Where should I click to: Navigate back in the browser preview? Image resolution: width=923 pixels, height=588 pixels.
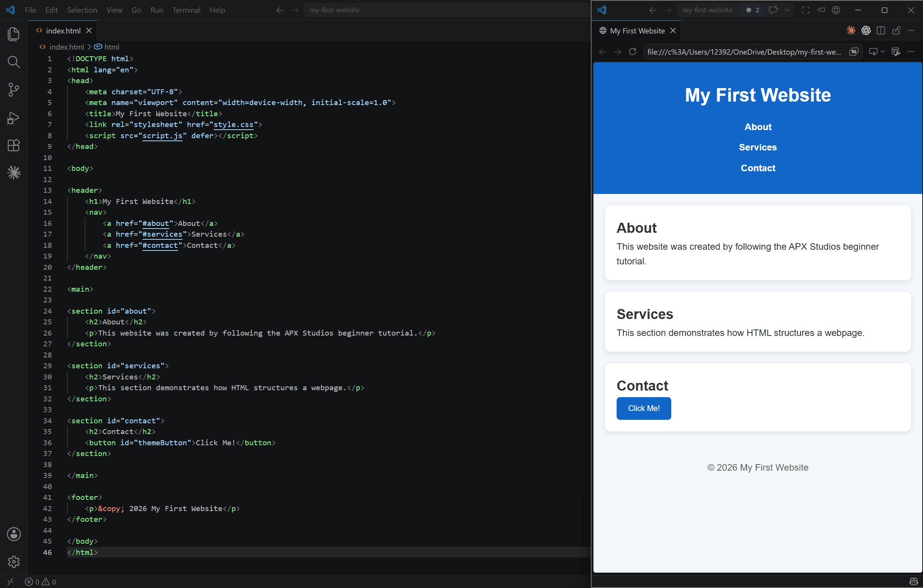pos(603,52)
